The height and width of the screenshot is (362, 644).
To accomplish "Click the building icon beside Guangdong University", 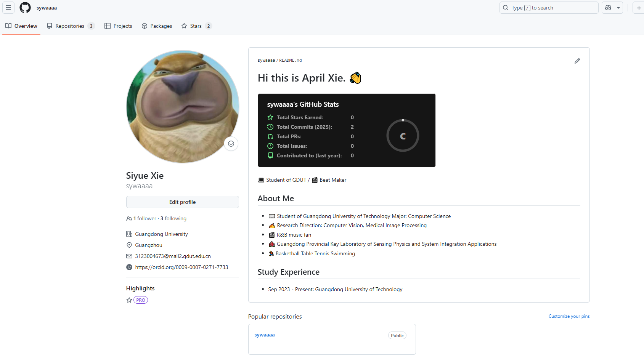I will point(129,234).
